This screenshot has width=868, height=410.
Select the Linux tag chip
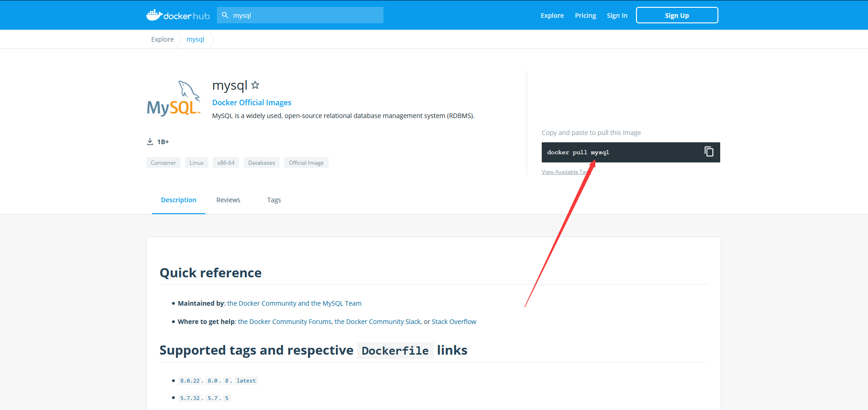(197, 162)
